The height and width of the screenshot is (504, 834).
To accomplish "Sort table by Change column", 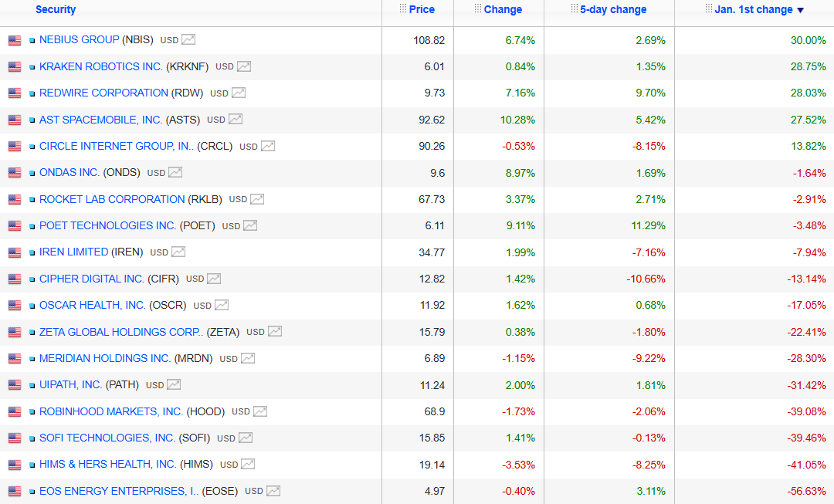I will point(503,9).
